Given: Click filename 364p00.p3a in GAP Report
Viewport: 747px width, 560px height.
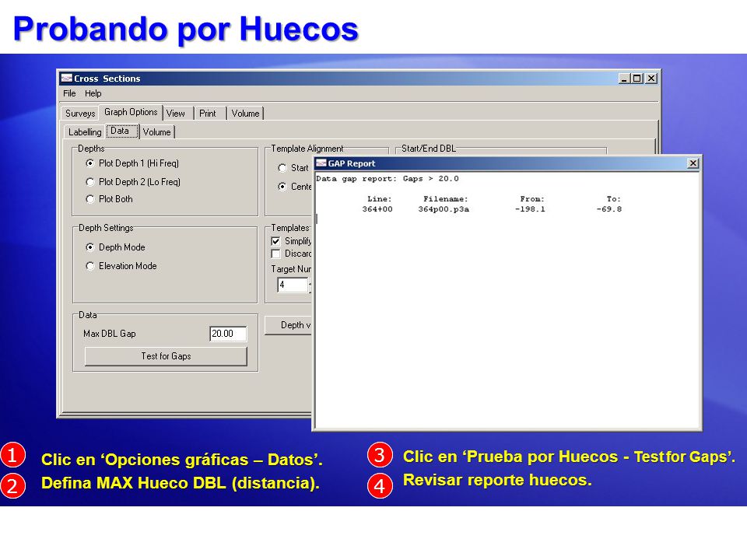Looking at the screenshot, I should pyautogui.click(x=444, y=209).
